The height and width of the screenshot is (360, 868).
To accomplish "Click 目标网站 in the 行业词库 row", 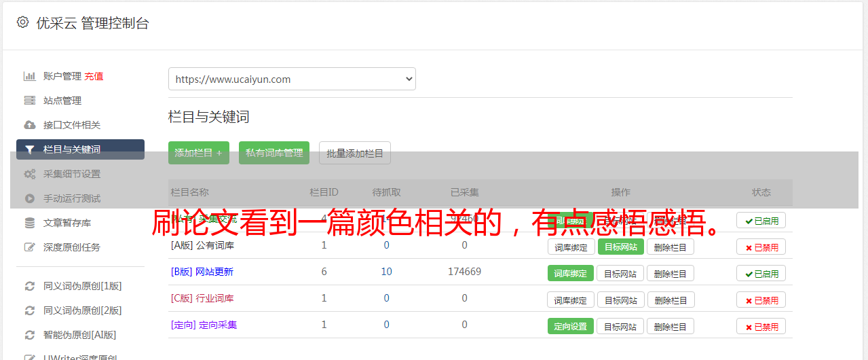I will point(621,300).
